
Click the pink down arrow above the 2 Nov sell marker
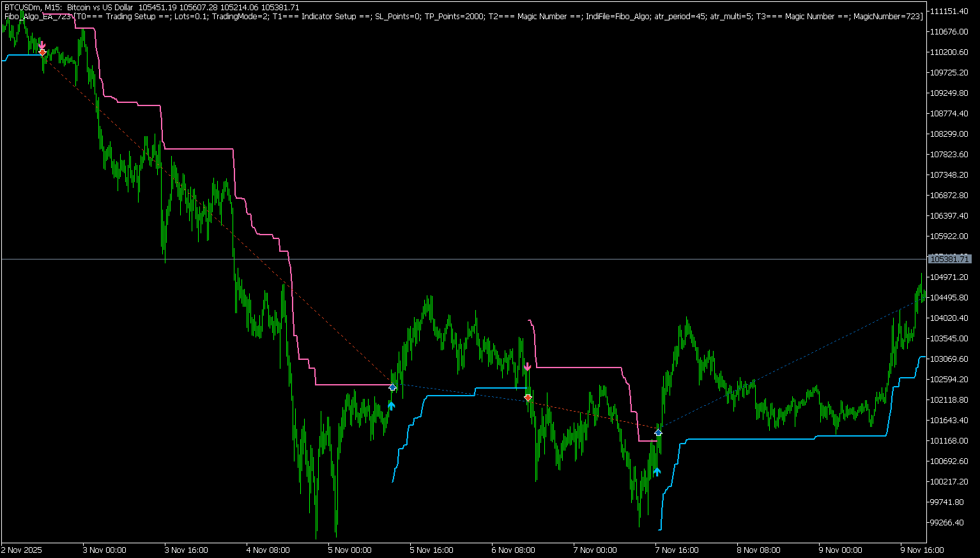coord(42,45)
